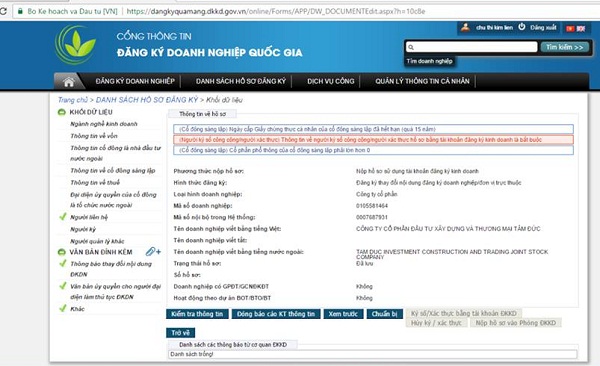
Task: Click the portal leaf logo
Action: [x=75, y=44]
